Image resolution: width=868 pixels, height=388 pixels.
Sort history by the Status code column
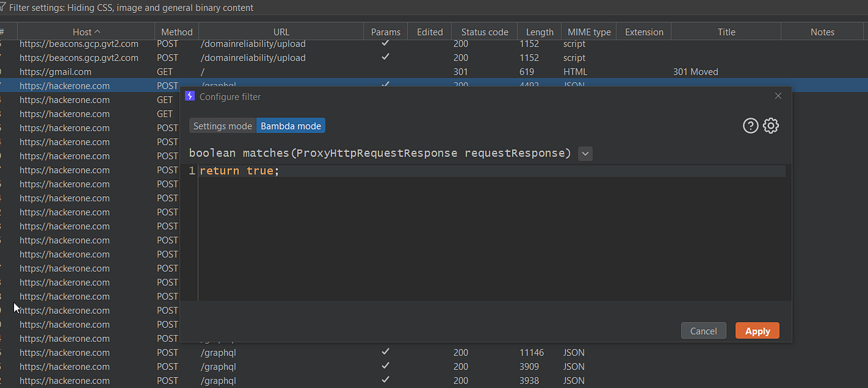coord(484,31)
